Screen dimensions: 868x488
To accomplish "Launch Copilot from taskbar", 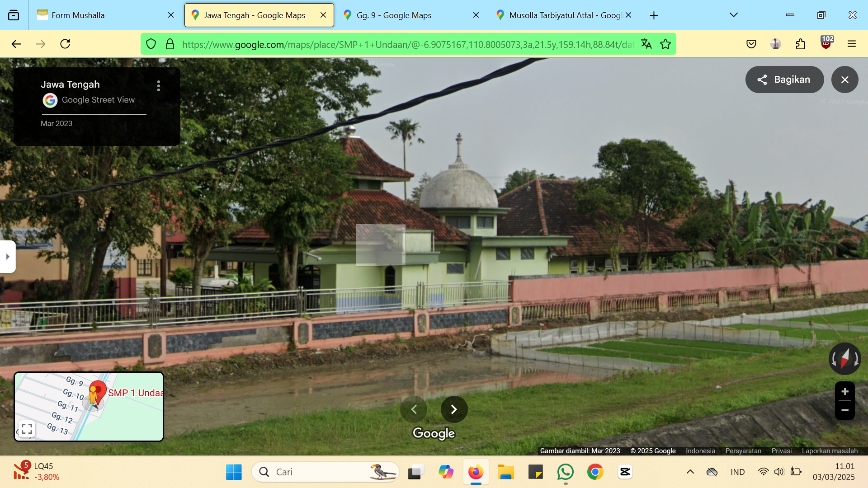I will 446,472.
